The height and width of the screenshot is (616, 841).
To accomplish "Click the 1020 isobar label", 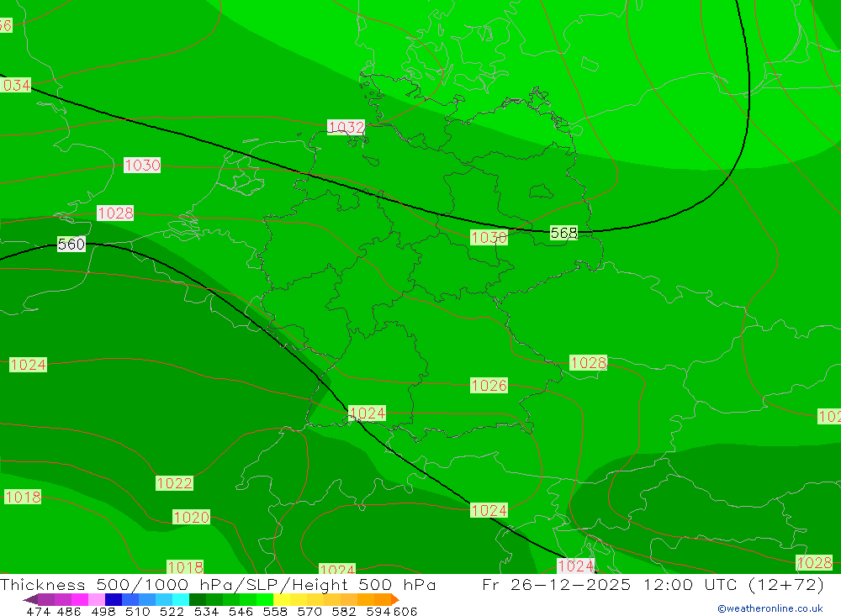I will 192,517.
